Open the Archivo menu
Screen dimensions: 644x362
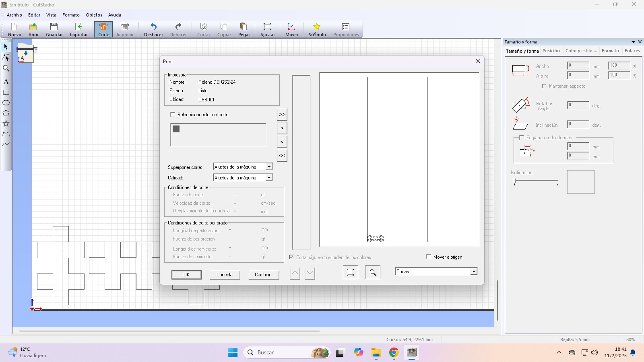tap(14, 15)
